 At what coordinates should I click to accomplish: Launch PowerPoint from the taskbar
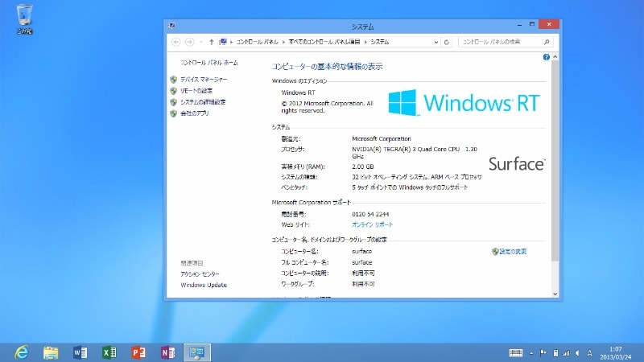click(x=138, y=352)
